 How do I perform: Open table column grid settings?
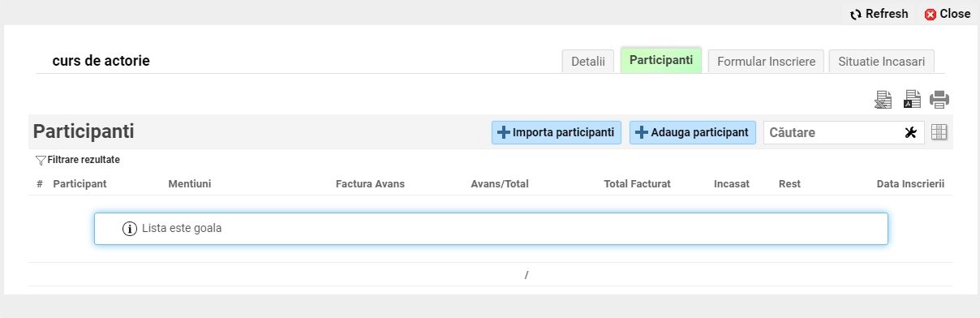coord(939,132)
